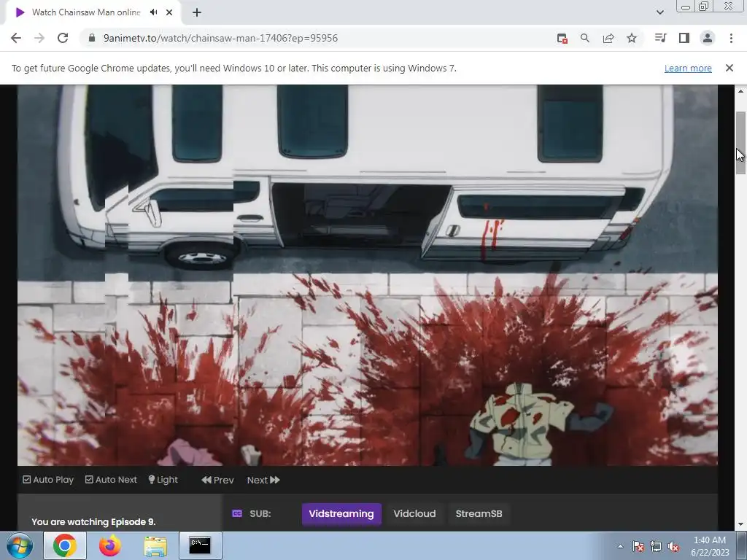The width and height of the screenshot is (747, 560).
Task: Launch Firefox from the taskbar
Action: 110,545
